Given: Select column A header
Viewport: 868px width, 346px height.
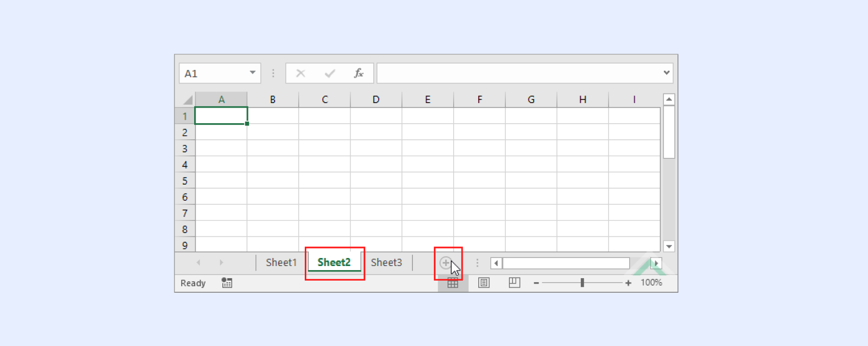Looking at the screenshot, I should (221, 100).
